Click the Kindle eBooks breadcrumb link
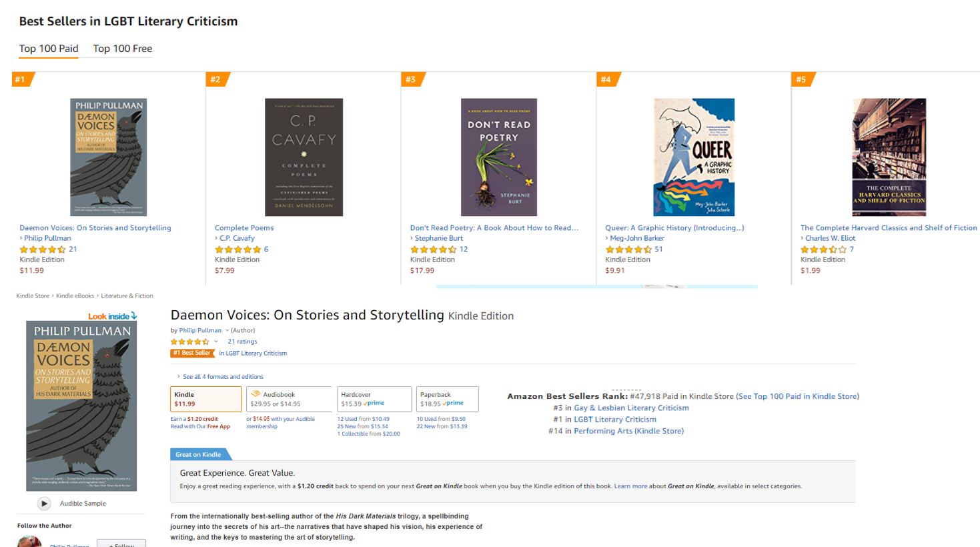The image size is (980, 547). tap(75, 296)
